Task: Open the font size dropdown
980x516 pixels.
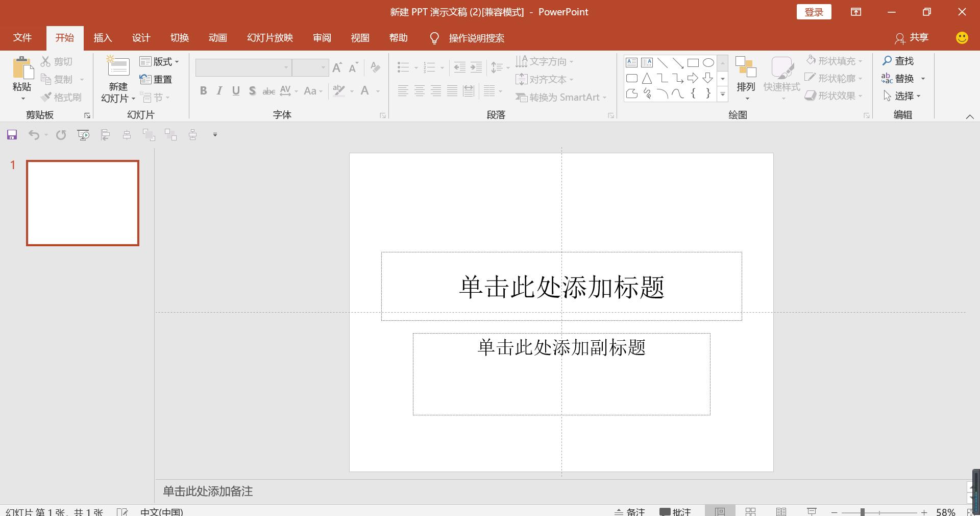Action: pos(323,67)
